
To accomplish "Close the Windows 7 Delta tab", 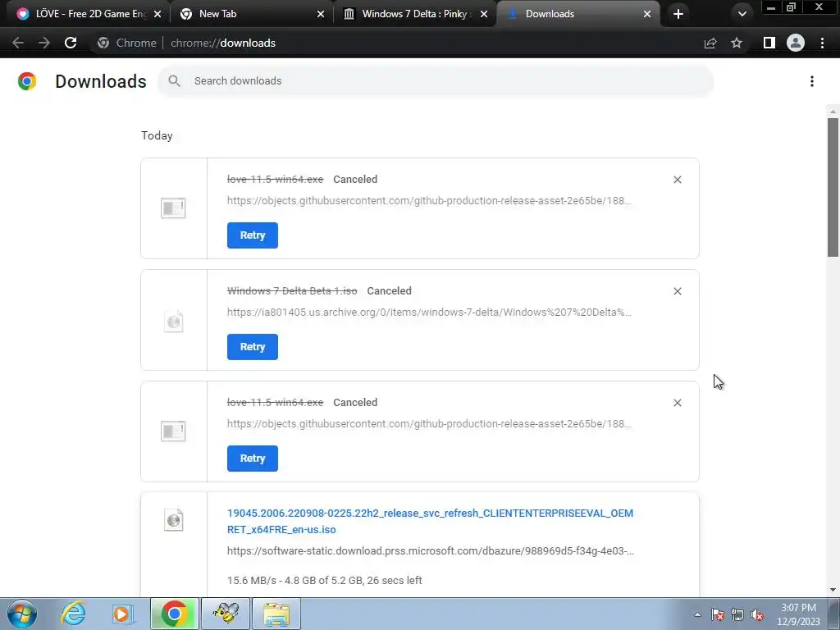I will [x=484, y=14].
